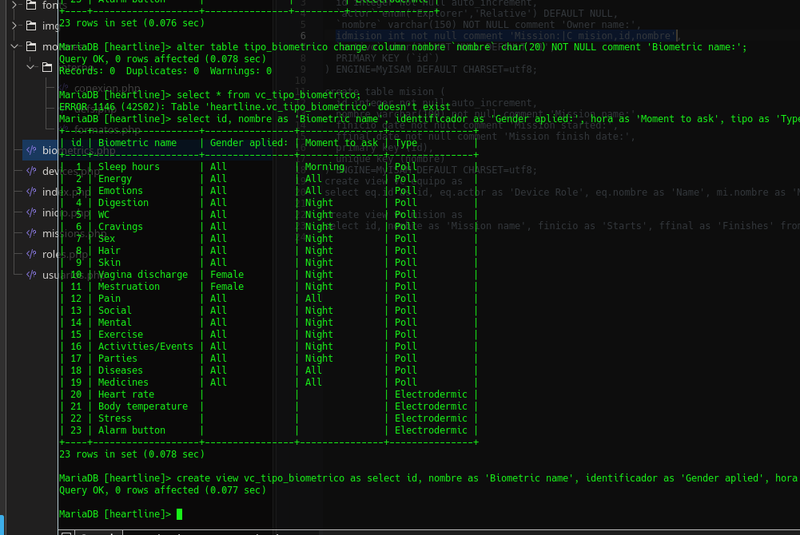Open biometrics.php in the file tree
This screenshot has width=800, height=535.
(79, 150)
